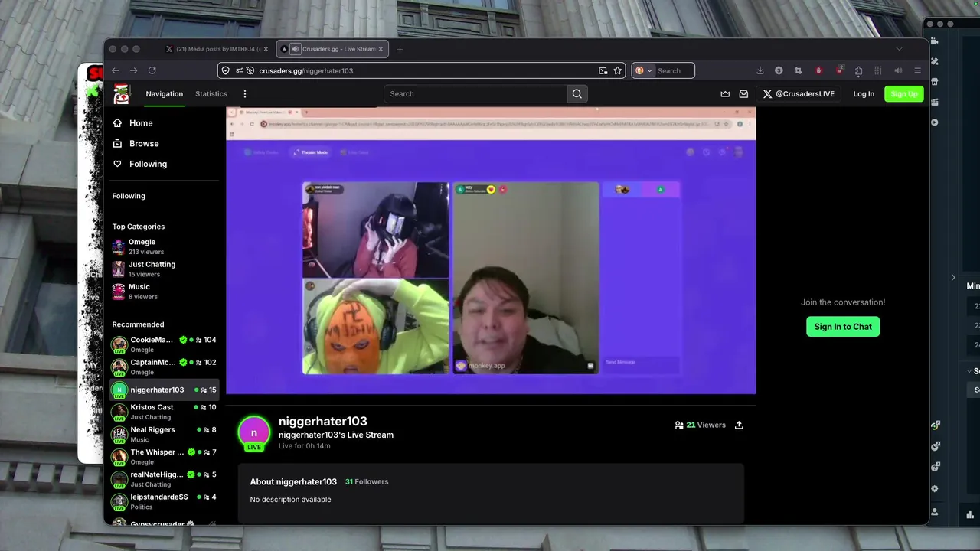Open the CaptainMc... stream with 102 viewers
Viewport: 980px width, 551px height.
[x=165, y=367]
